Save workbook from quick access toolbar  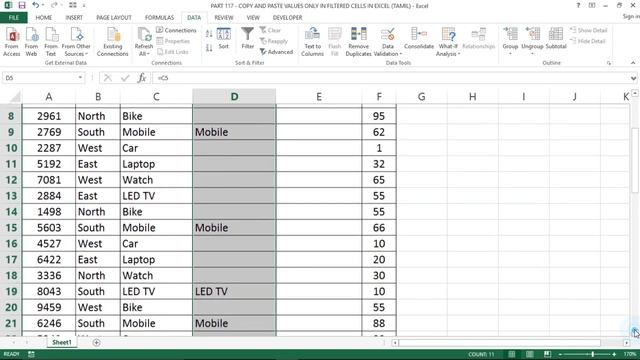22,5
